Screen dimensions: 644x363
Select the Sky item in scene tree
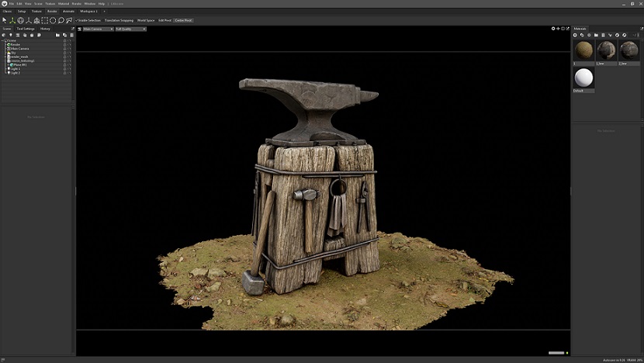pyautogui.click(x=13, y=53)
